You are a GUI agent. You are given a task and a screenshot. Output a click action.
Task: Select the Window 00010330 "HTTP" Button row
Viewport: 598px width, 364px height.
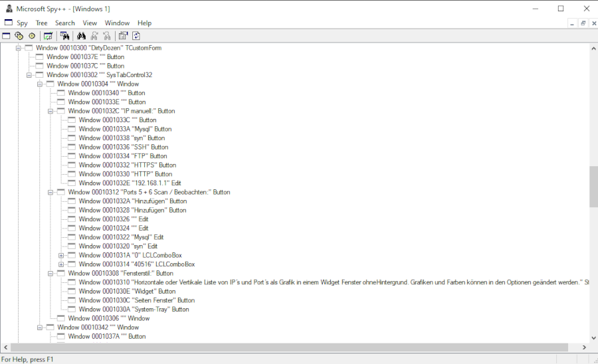(126, 174)
